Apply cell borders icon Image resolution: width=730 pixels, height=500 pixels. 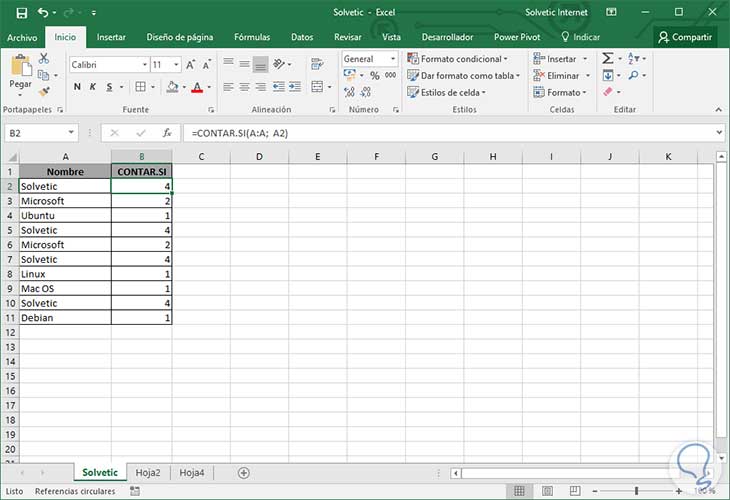(x=140, y=87)
